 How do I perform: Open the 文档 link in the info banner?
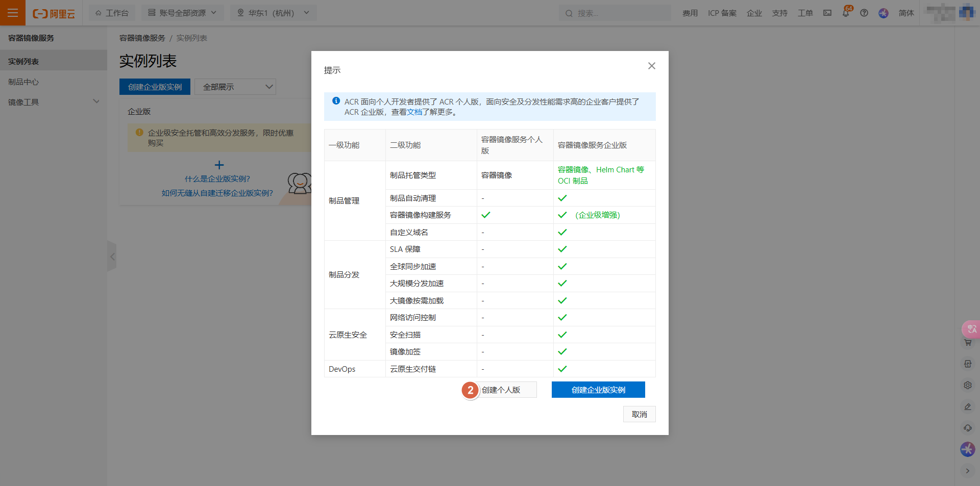[x=414, y=112]
